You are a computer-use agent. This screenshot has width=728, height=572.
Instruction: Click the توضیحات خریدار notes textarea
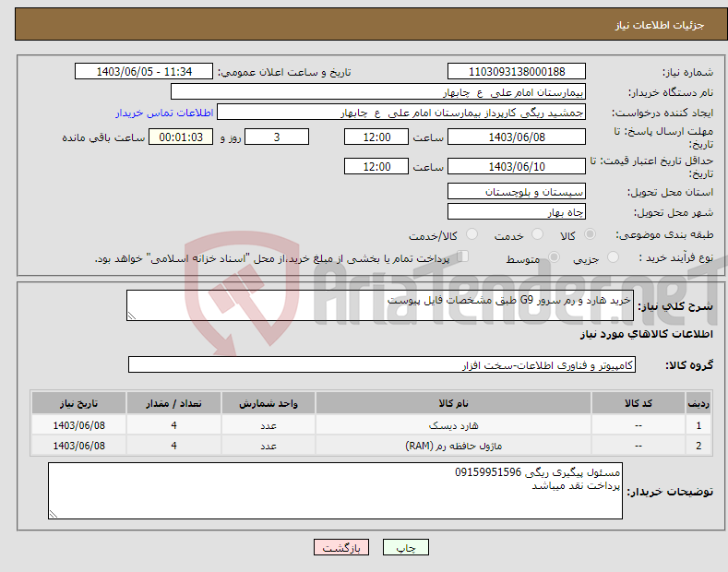tap(335, 491)
